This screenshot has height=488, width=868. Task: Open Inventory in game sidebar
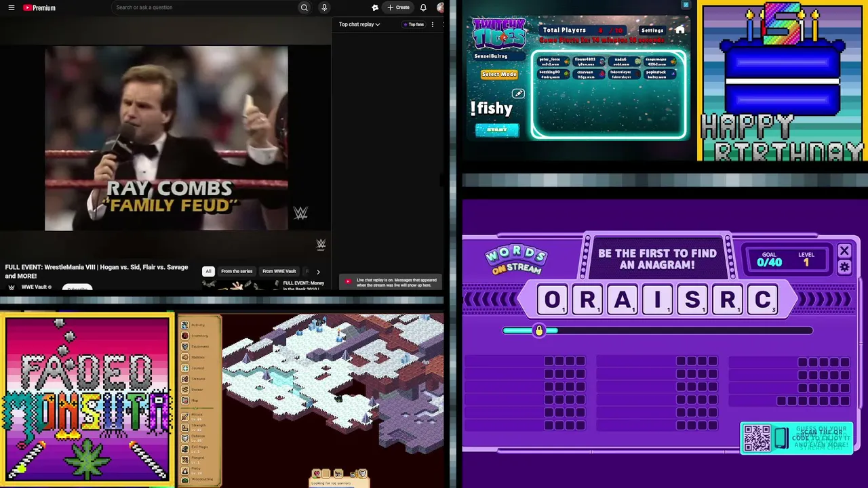click(x=184, y=336)
